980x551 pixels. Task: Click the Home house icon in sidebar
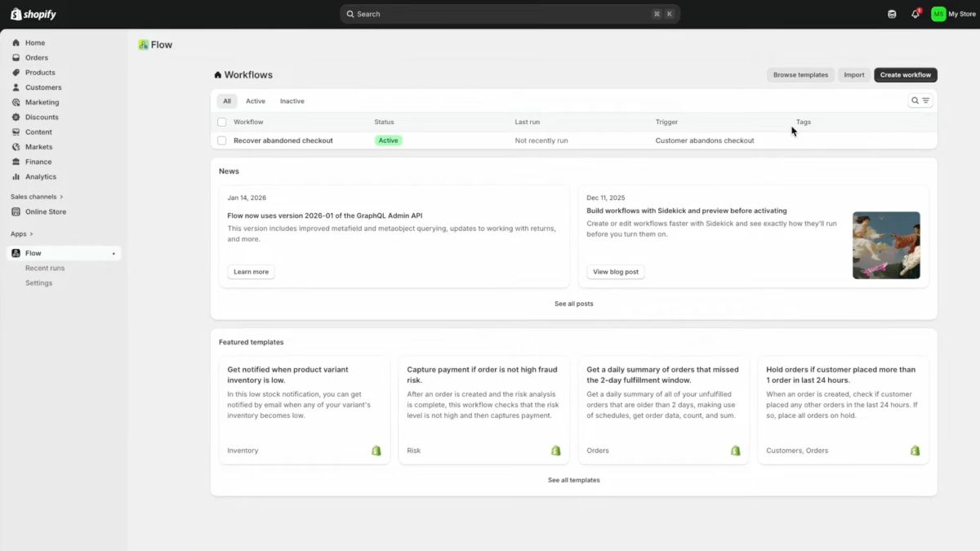point(16,42)
